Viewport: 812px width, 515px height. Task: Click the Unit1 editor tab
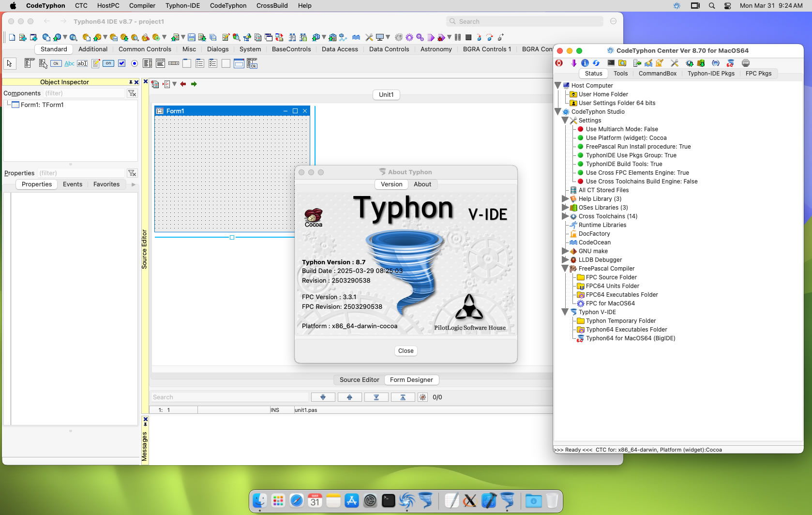click(x=386, y=95)
